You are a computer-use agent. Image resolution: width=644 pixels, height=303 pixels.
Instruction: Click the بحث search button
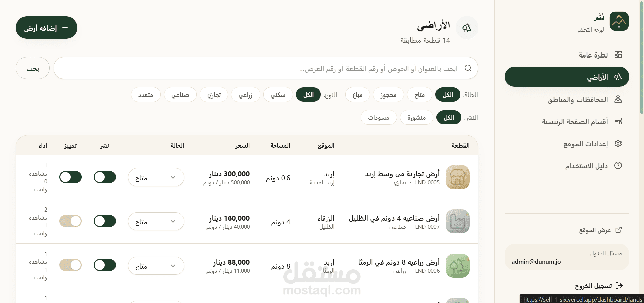point(33,68)
